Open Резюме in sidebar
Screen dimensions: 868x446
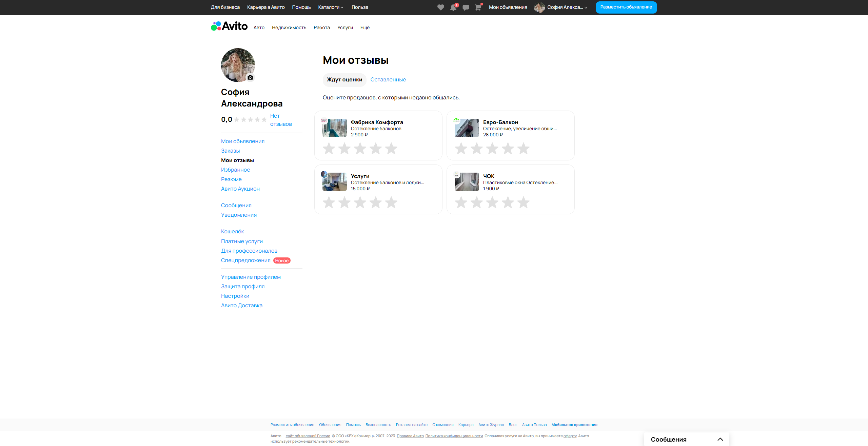click(x=231, y=179)
